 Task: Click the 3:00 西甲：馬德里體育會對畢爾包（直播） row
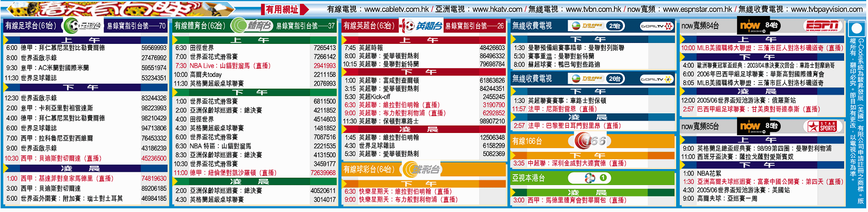tap(593, 200)
